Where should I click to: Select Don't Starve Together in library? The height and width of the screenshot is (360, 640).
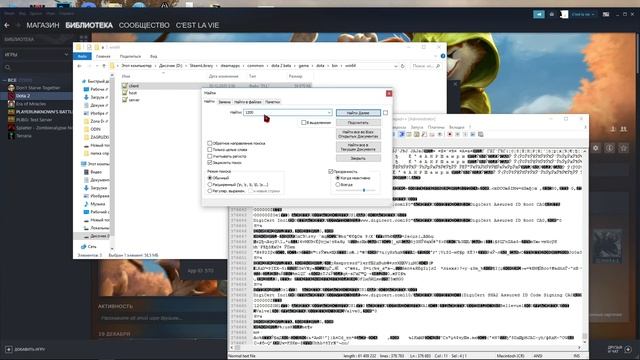point(38,88)
